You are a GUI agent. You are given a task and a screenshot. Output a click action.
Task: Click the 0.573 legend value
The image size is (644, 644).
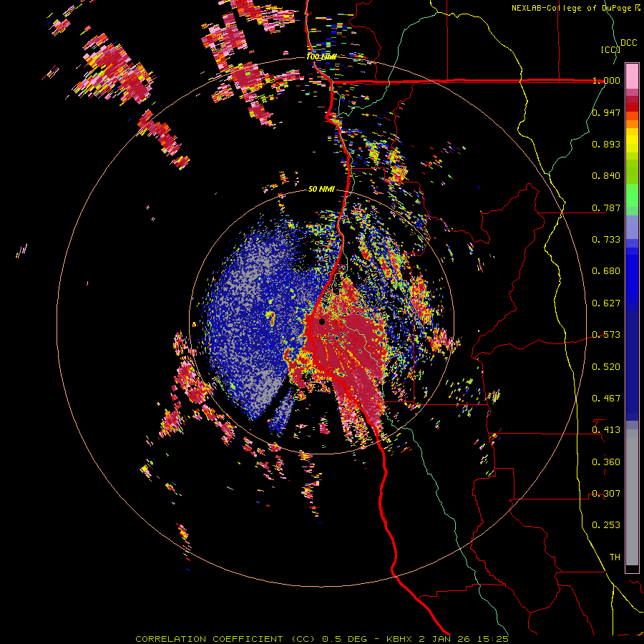click(x=606, y=335)
